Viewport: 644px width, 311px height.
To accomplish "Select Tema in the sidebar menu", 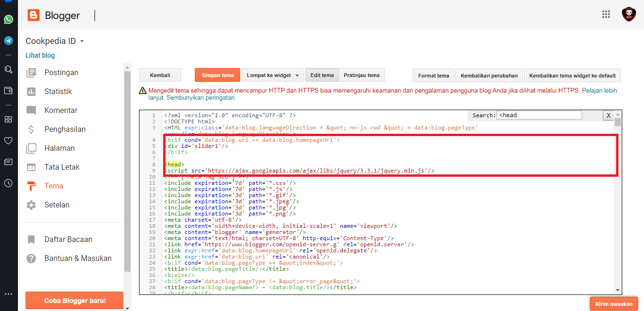I will coord(53,186).
